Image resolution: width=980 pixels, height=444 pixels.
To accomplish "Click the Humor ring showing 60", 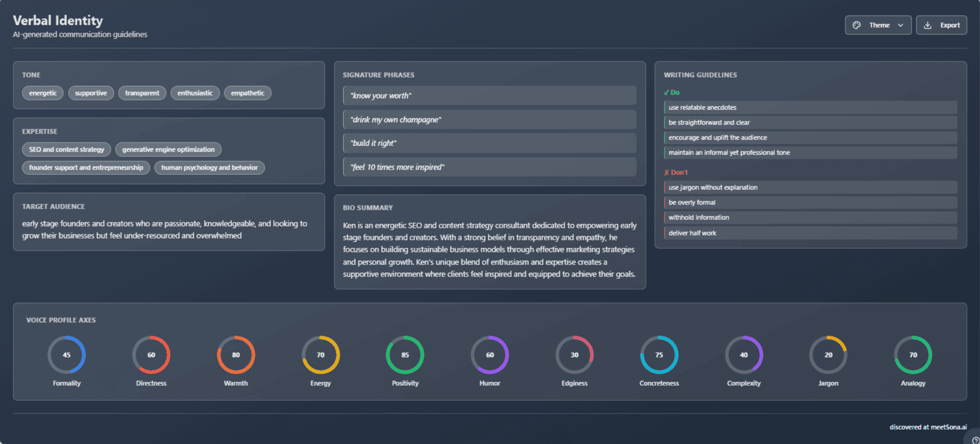I will pos(489,355).
